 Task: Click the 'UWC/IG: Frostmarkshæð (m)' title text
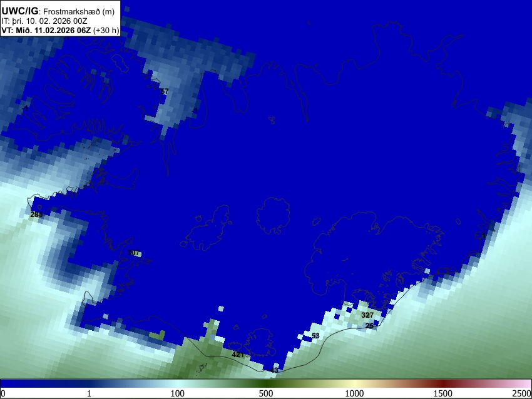[x=58, y=11]
